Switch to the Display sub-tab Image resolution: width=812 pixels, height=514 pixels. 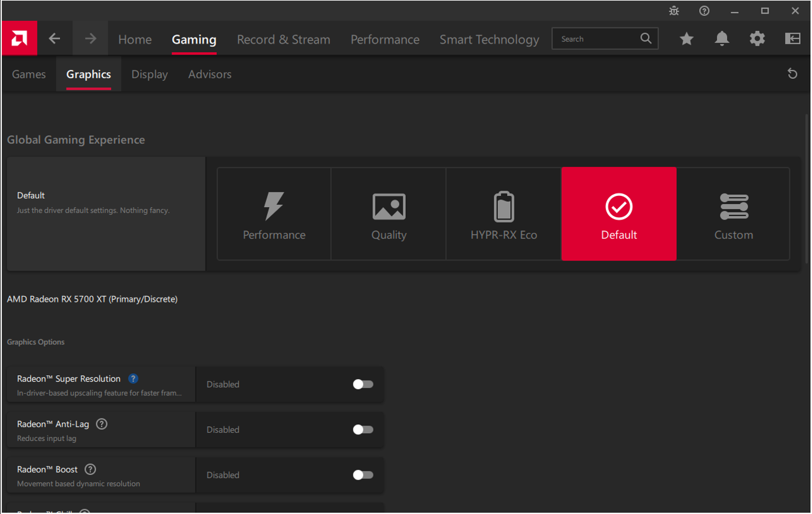tap(150, 74)
